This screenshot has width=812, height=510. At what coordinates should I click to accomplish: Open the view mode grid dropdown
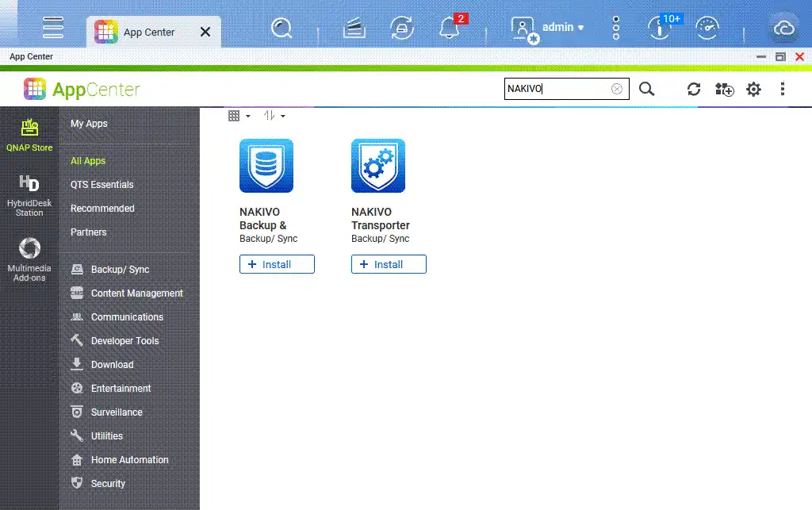(x=239, y=116)
